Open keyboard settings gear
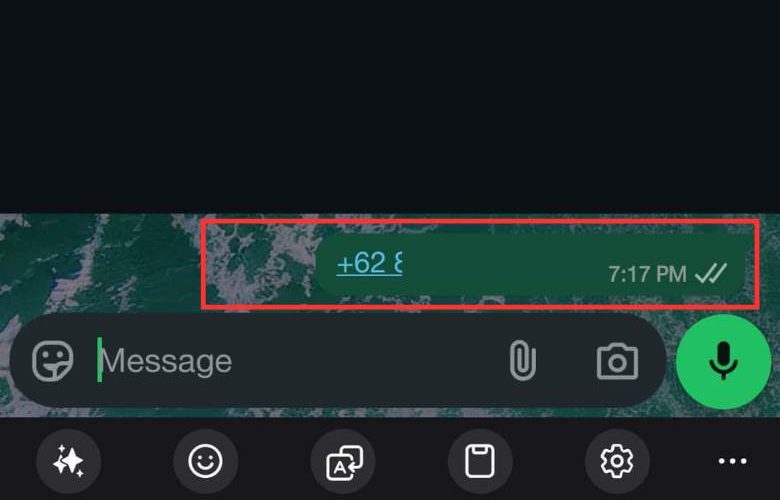This screenshot has width=780, height=500. click(617, 461)
